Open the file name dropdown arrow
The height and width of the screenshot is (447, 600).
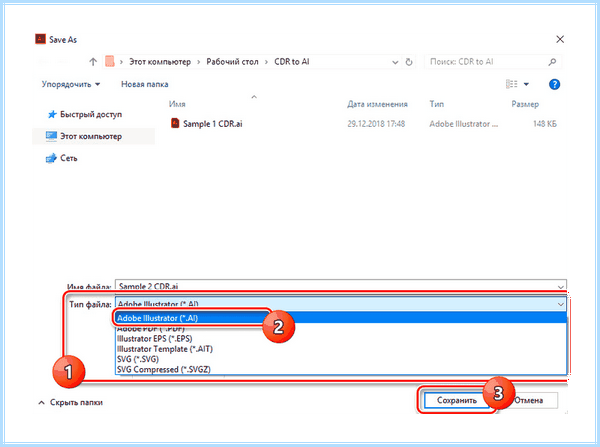pos(561,286)
